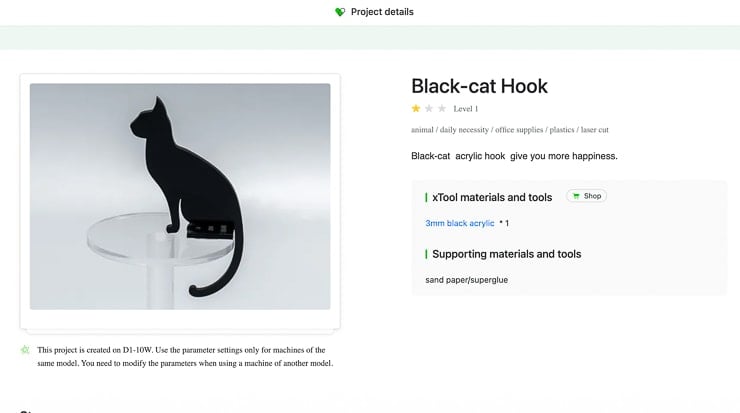Click the first gold star rating

[416, 109]
